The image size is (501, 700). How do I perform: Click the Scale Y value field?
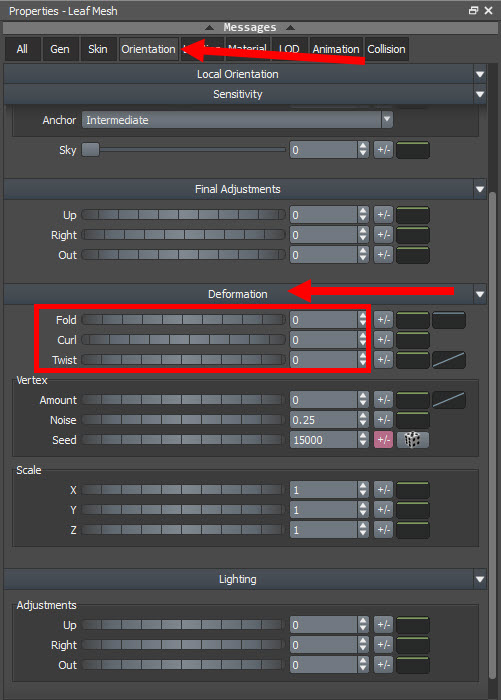[x=324, y=510]
